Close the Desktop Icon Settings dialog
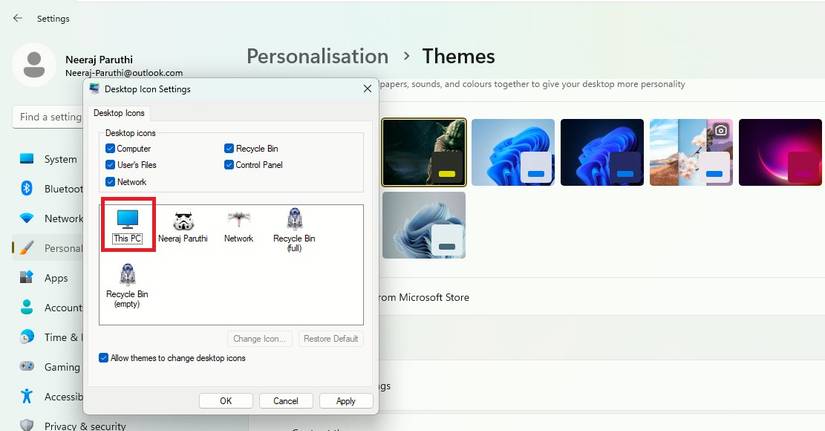825x431 pixels. [x=367, y=89]
